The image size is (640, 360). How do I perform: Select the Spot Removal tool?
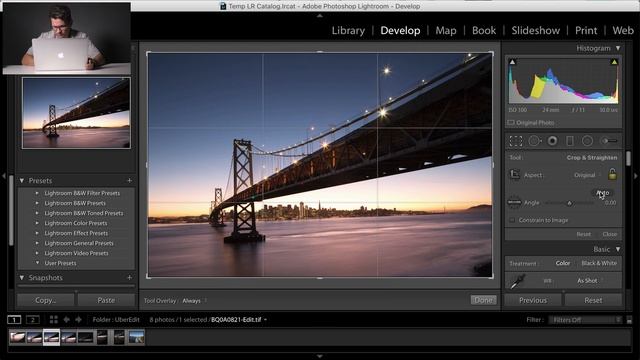click(534, 141)
